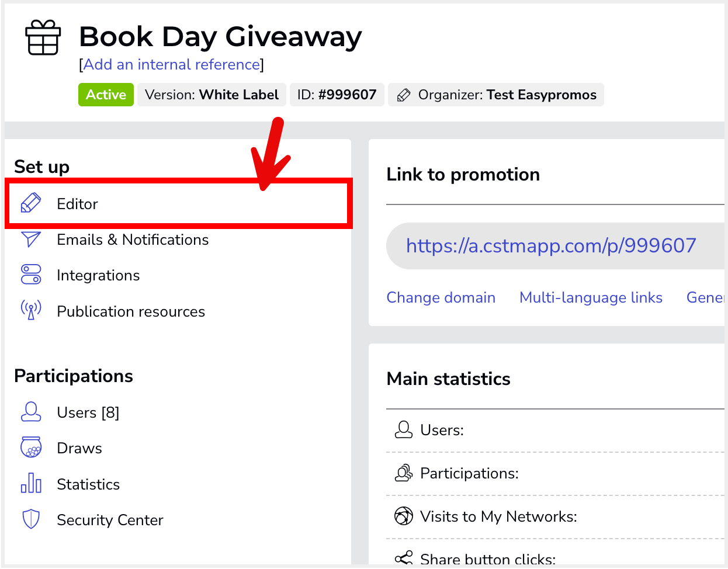Viewport: 728px width, 569px height.
Task: Open the Security Center
Action: click(110, 520)
